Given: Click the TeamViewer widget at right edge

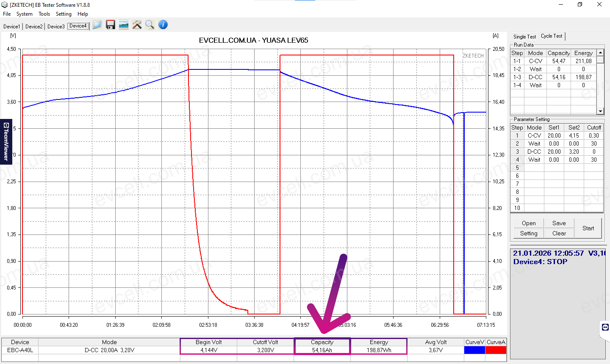Looking at the screenshot, I should coord(605,327).
